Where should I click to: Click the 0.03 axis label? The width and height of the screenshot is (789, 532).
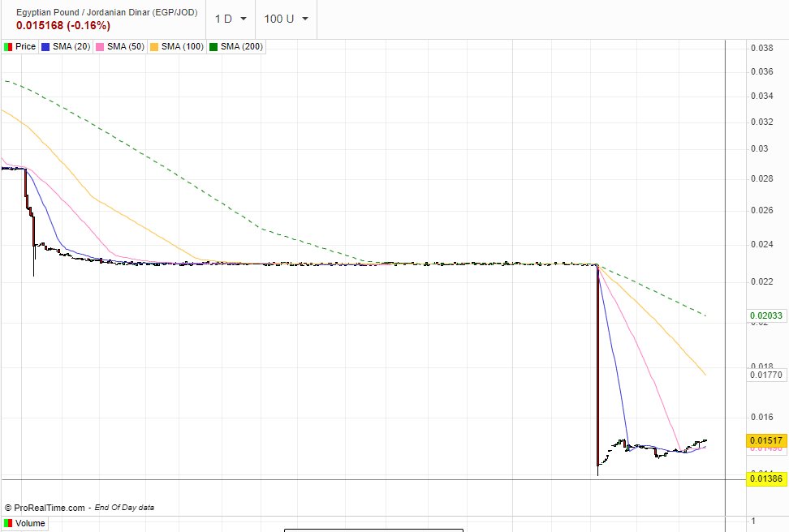pos(759,148)
